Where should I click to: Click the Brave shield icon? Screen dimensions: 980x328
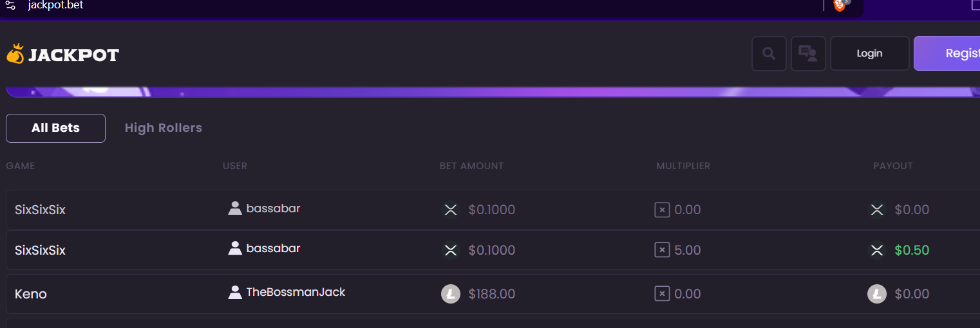[x=840, y=5]
